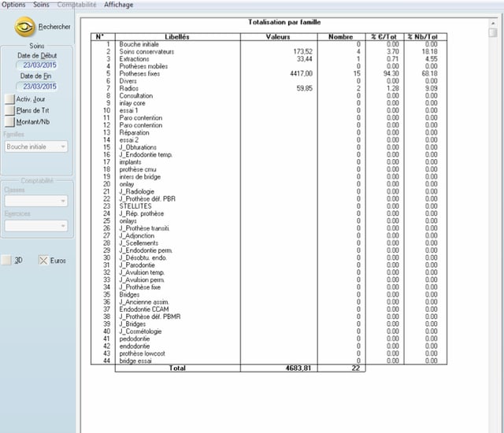The height and width of the screenshot is (433, 504).
Task: Open the Options menu
Action: tap(14, 5)
